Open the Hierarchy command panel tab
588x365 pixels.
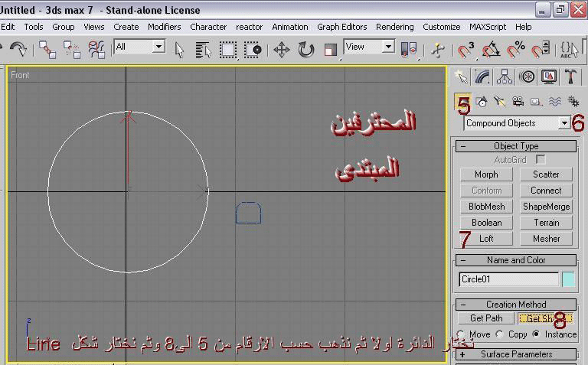tap(505, 77)
